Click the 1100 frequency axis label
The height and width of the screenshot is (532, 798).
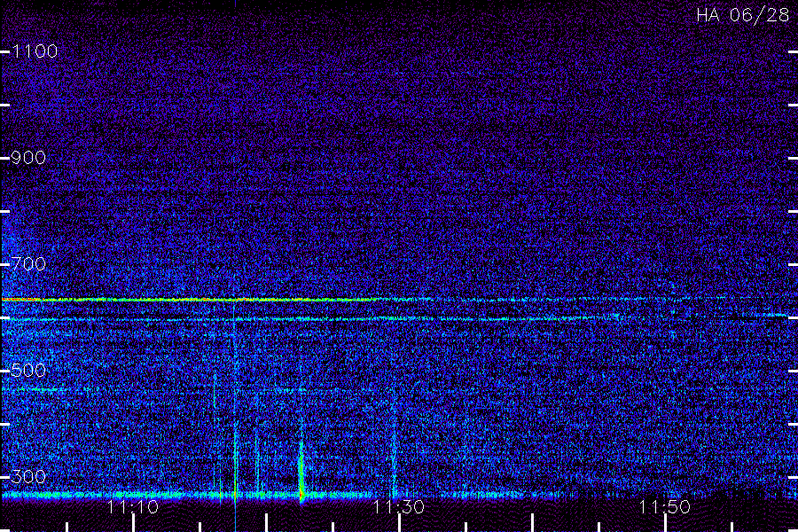point(35,51)
